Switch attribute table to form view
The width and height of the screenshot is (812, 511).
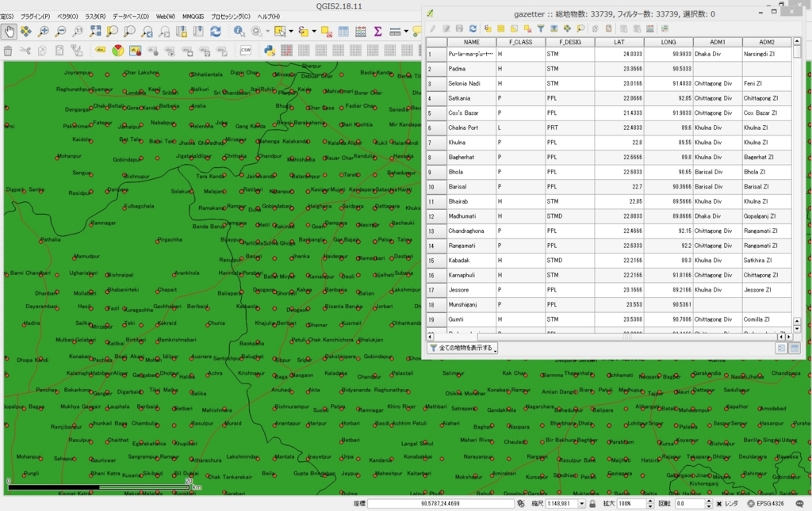(781, 348)
